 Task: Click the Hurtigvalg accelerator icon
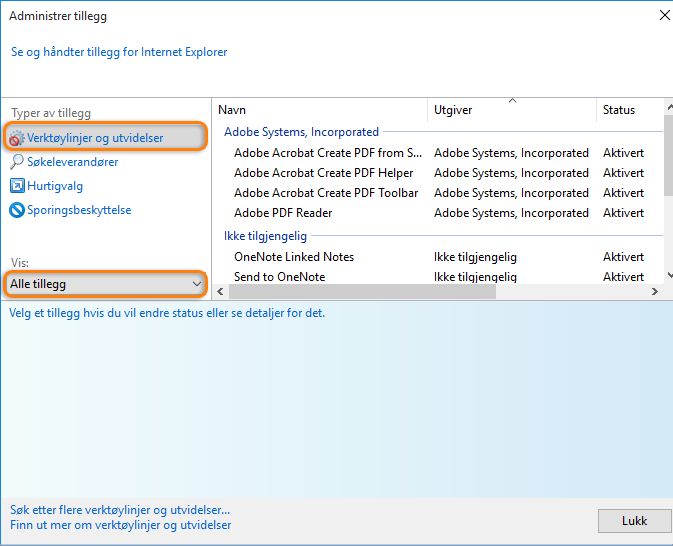coord(17,186)
